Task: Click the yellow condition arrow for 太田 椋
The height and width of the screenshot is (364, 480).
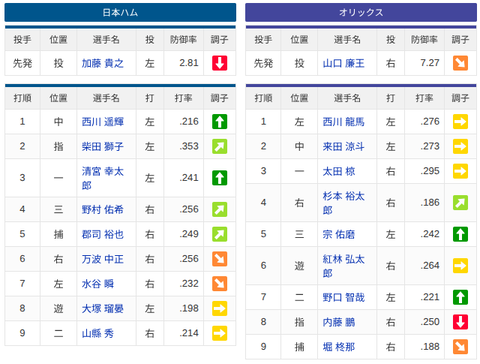Action: pos(460,171)
